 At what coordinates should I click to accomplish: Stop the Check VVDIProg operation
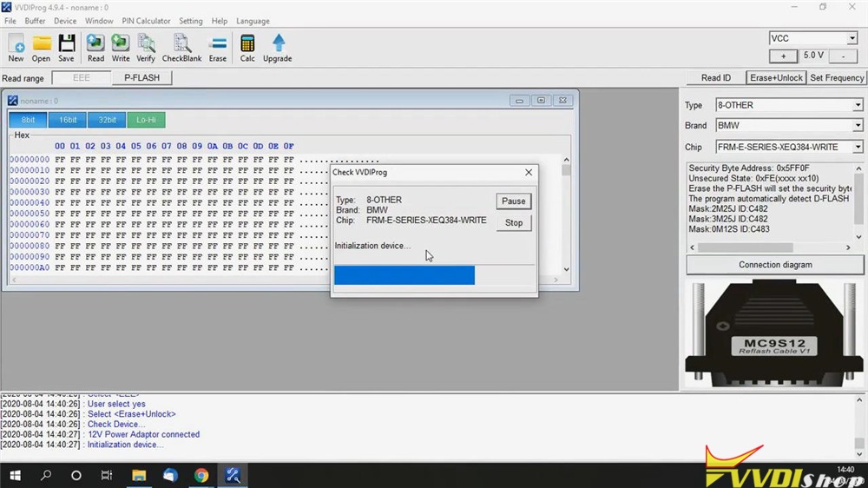coord(513,222)
